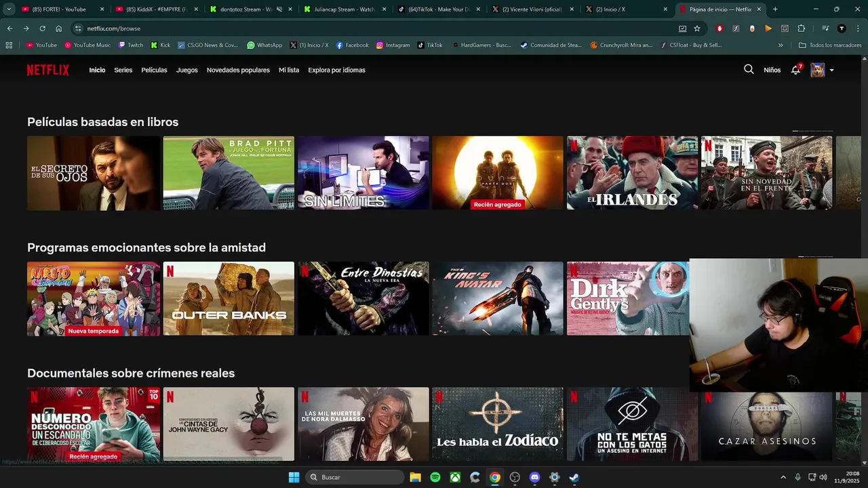Viewport: 868px width, 488px height.
Task: Open Discord from the taskbar
Action: point(534,477)
